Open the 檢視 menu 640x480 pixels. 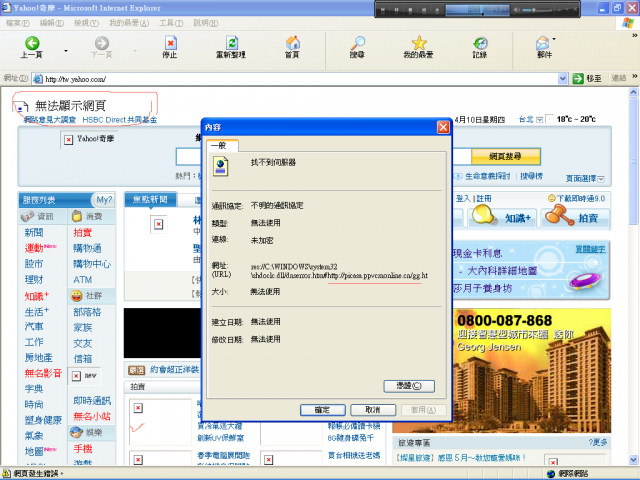(x=86, y=23)
